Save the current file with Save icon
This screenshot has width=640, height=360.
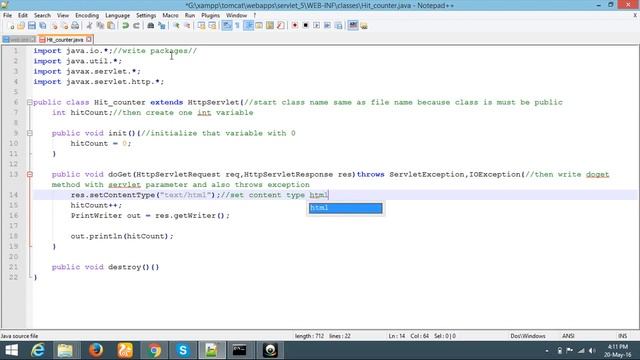pos(31,26)
